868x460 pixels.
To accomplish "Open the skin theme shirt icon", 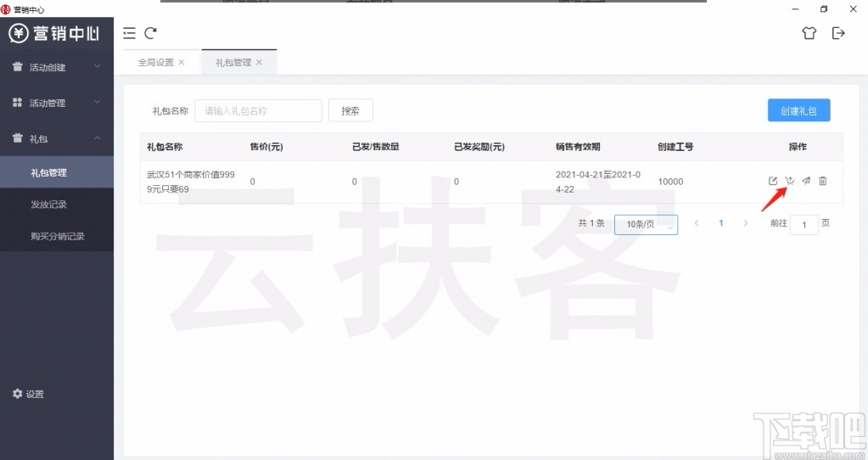I will point(809,33).
